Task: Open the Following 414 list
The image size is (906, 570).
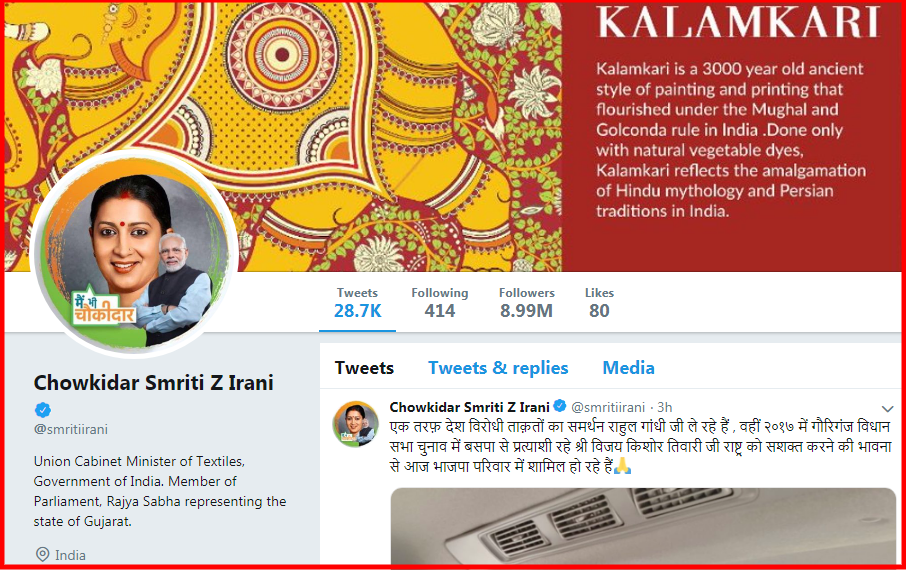Action: point(440,303)
